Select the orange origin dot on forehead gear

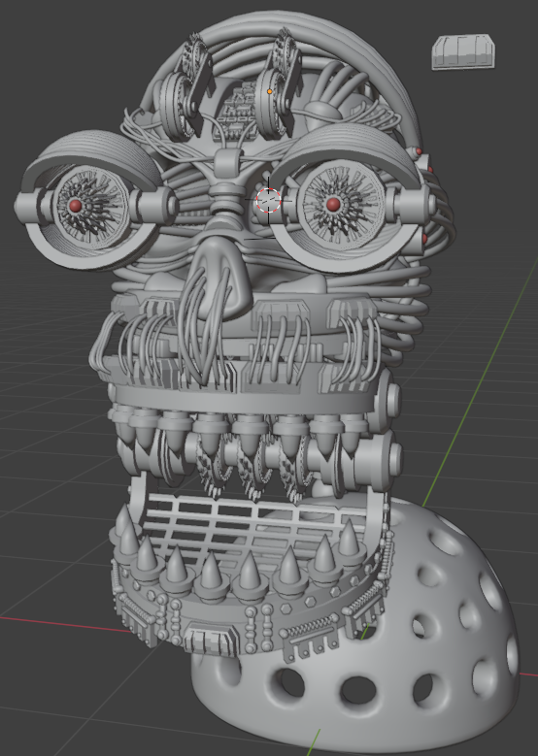[269, 91]
